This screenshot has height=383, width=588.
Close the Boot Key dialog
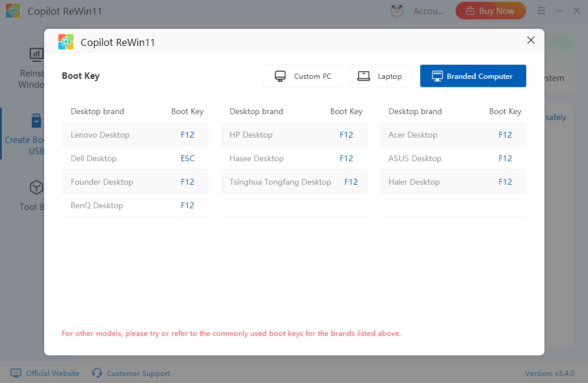531,41
